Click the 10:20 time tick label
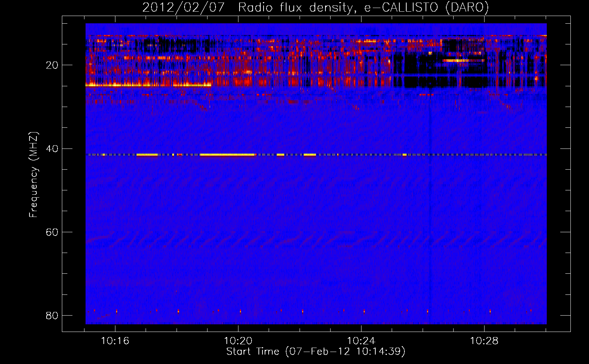Image resolution: width=589 pixels, height=364 pixels. (x=238, y=341)
